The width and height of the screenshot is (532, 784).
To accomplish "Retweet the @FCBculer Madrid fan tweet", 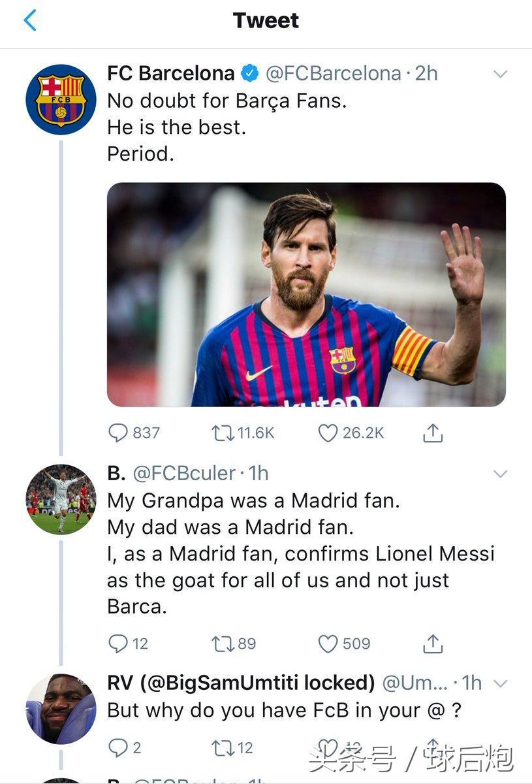I will 223,644.
